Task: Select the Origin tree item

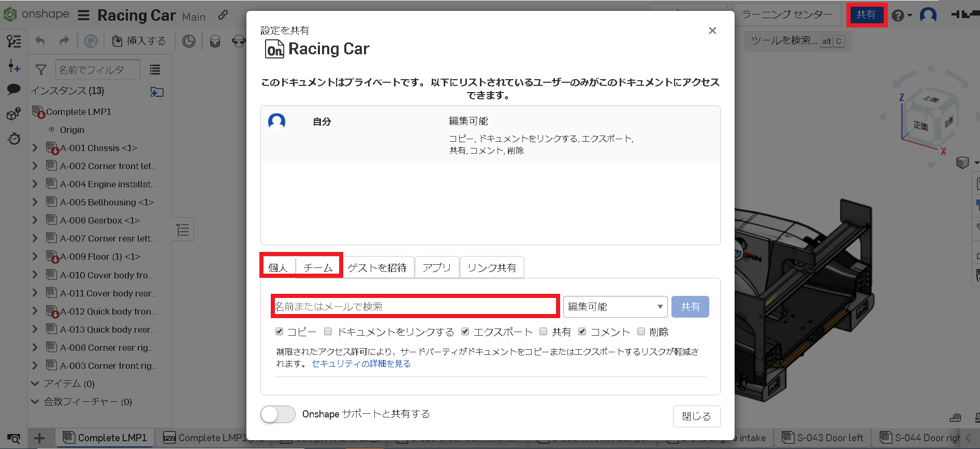Action: 72,130
